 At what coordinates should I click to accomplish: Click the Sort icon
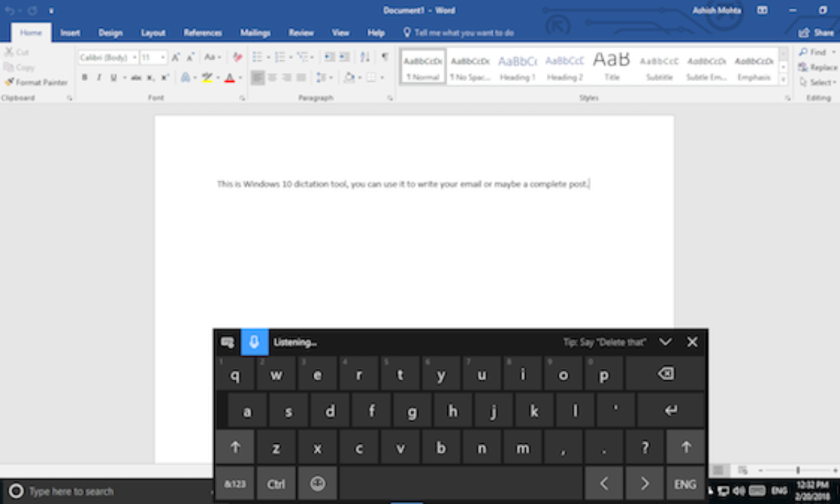coord(365,57)
